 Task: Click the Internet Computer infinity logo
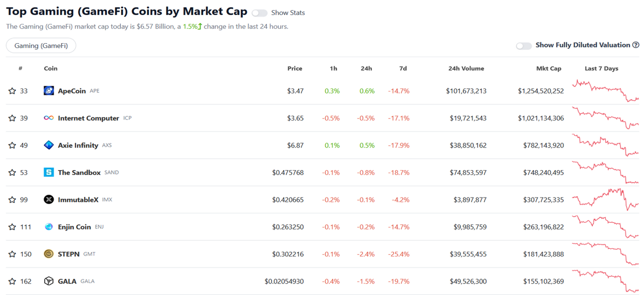(x=49, y=118)
